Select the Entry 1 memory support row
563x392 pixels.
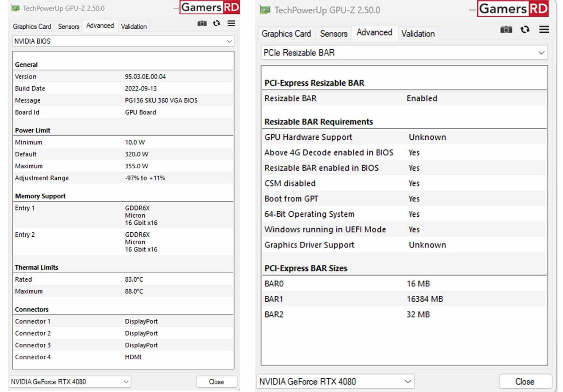123,215
